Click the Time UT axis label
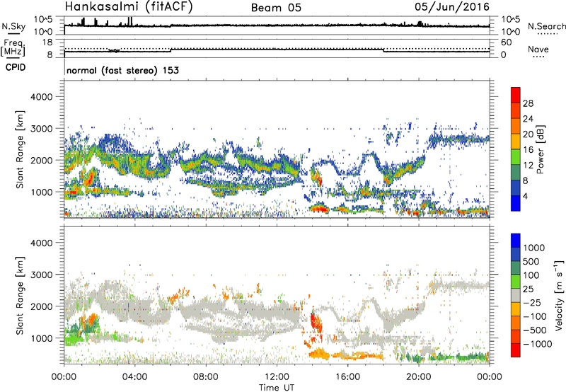Screen dimensions: 566x392 277,387
